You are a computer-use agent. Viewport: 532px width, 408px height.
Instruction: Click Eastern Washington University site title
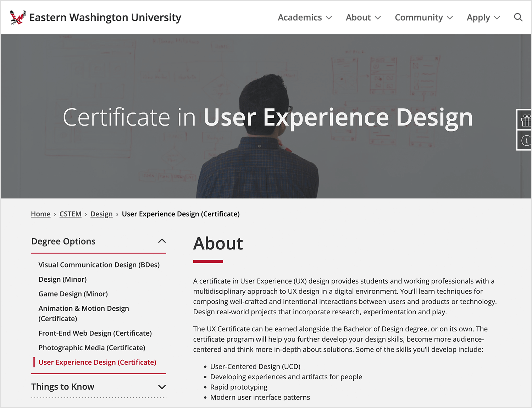click(x=105, y=17)
